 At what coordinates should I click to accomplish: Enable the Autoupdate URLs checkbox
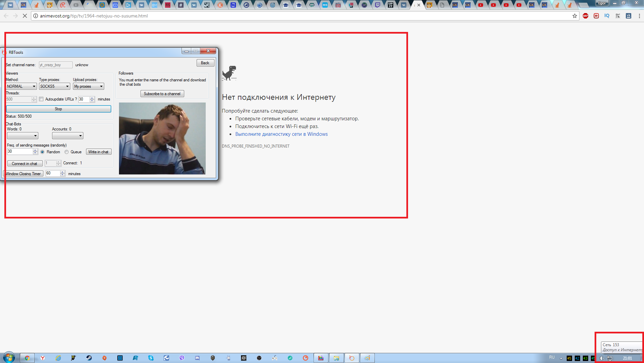(41, 99)
